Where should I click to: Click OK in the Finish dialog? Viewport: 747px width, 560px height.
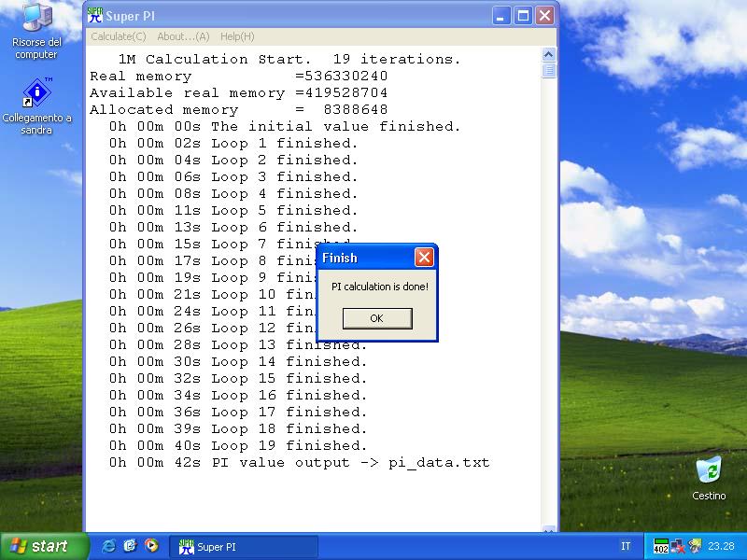coord(377,318)
